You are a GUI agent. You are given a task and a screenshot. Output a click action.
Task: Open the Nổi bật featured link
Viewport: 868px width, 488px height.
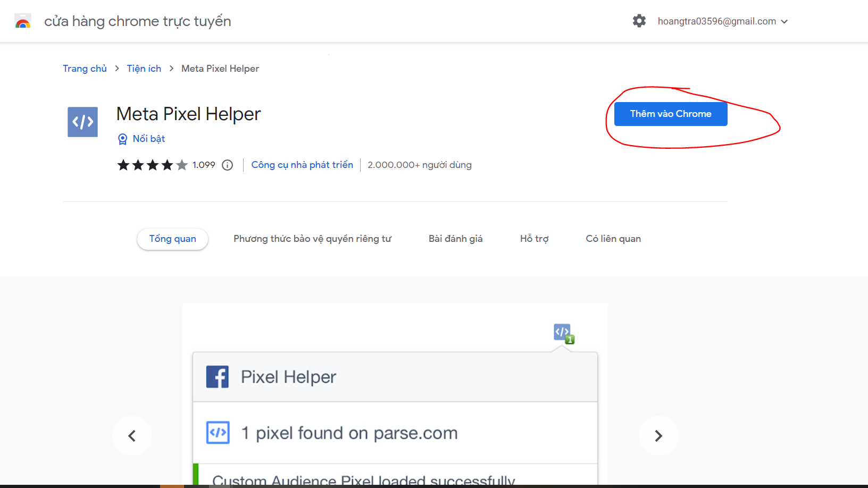[148, 139]
